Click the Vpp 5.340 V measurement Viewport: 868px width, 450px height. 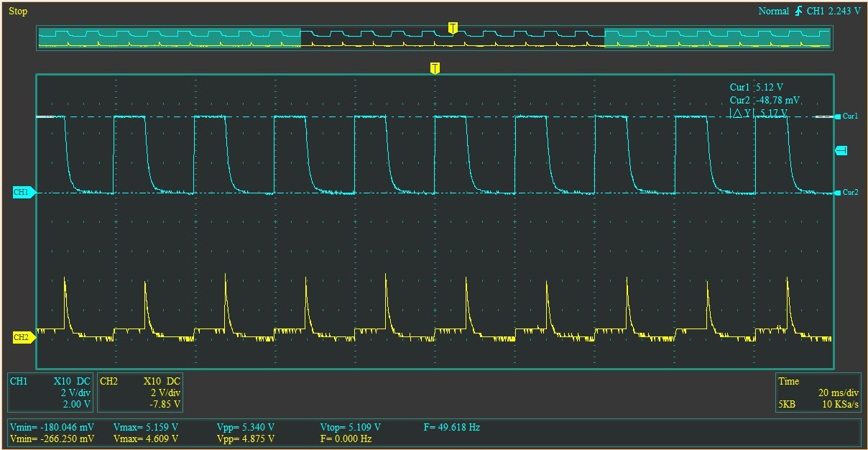(x=246, y=427)
